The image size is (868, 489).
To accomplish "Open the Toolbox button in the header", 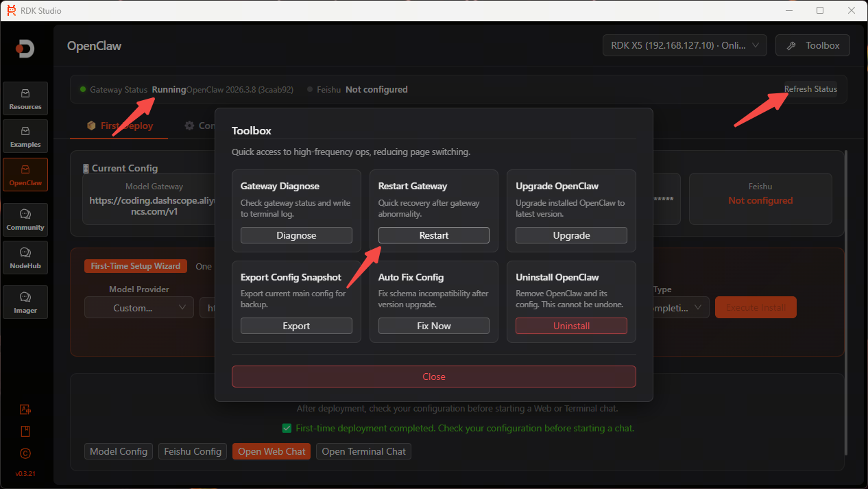I will point(812,45).
